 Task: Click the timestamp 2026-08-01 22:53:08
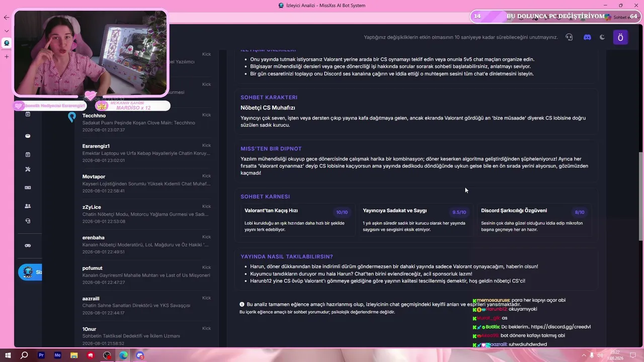(x=104, y=221)
